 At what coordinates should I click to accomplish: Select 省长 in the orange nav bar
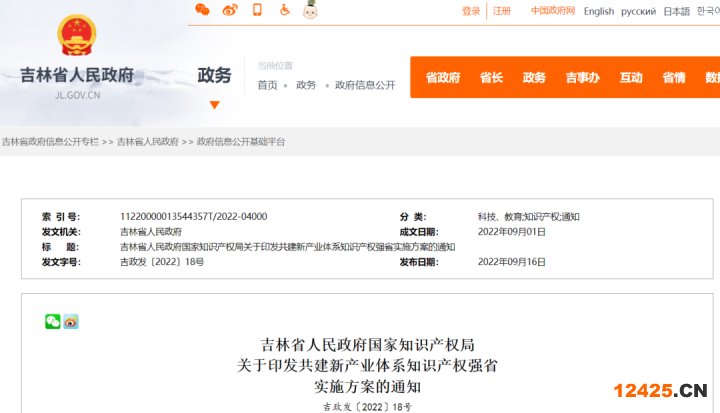coord(491,77)
